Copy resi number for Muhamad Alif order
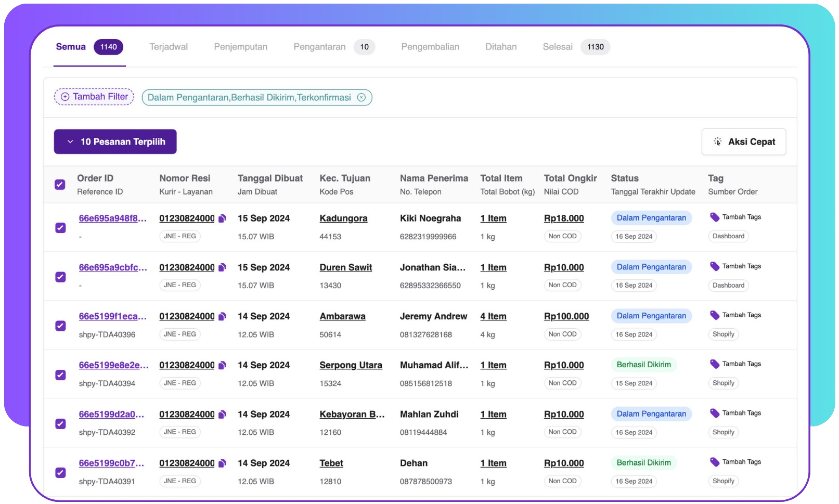This screenshot has height=504, width=839. (x=222, y=365)
